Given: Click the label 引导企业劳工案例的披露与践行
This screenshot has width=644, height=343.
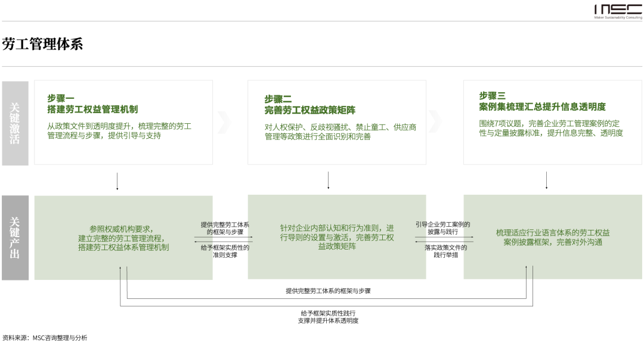Looking at the screenshot, I should [442, 228].
